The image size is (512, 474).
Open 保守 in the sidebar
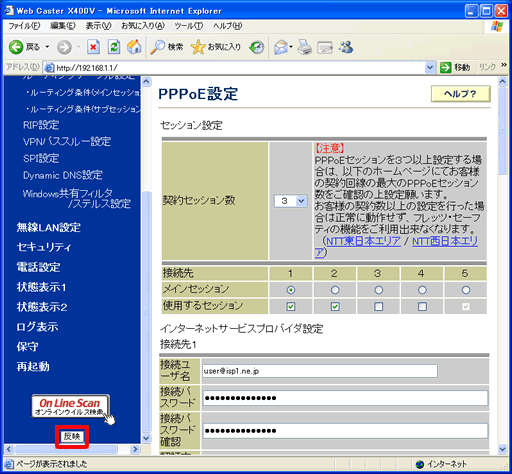tap(27, 347)
